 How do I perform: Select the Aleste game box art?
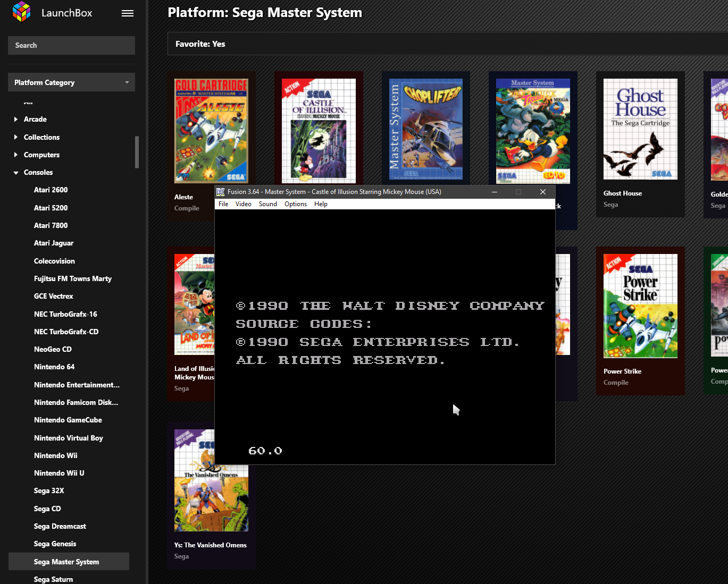[211, 131]
